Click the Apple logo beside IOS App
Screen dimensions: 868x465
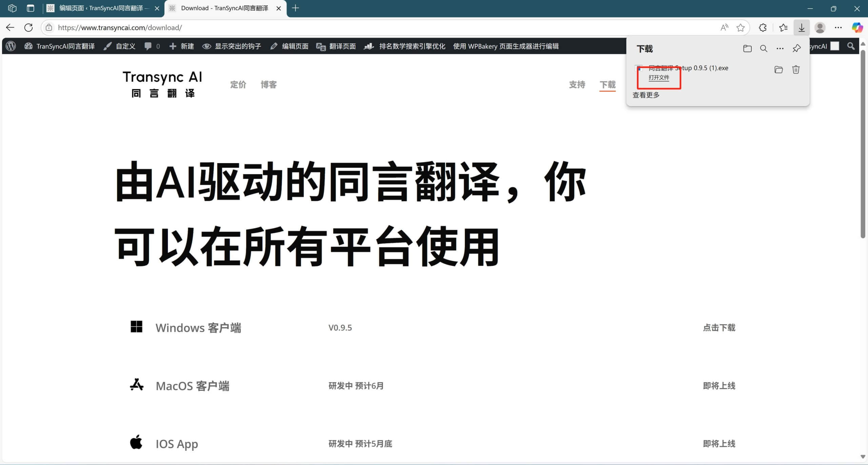pyautogui.click(x=136, y=442)
